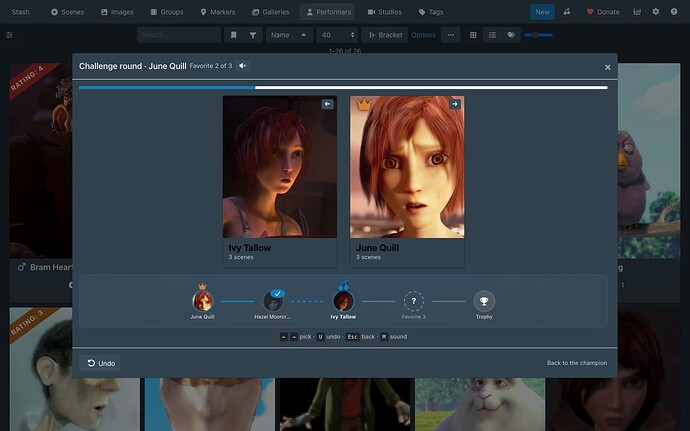Screen dimensions: 690x431
Task: Open the bracket Options link
Action: (423, 35)
